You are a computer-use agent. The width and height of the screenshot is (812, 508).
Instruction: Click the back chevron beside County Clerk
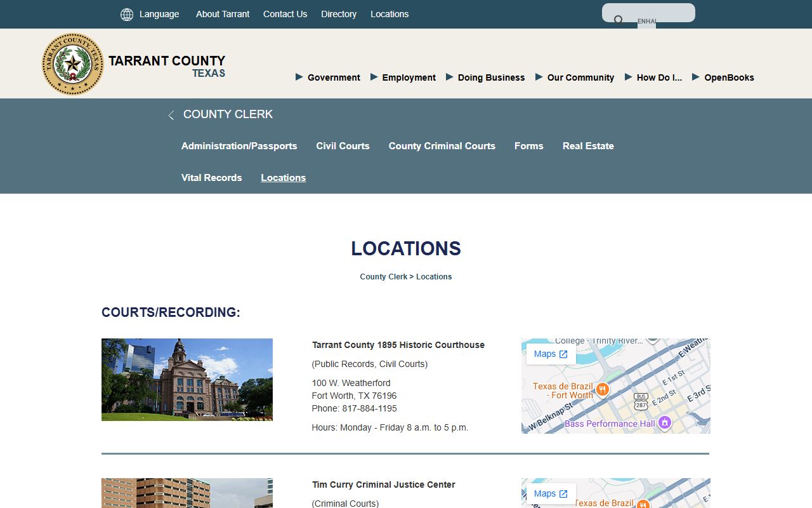point(171,116)
